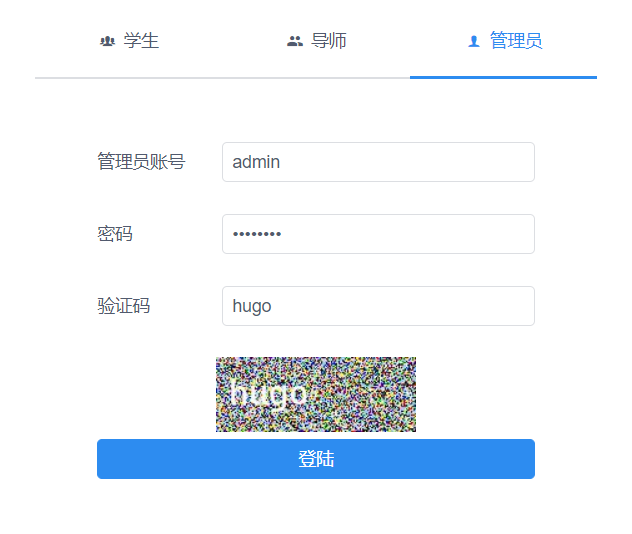The height and width of the screenshot is (534, 632).
Task: Click the blue active tab underline
Action: pos(503,77)
